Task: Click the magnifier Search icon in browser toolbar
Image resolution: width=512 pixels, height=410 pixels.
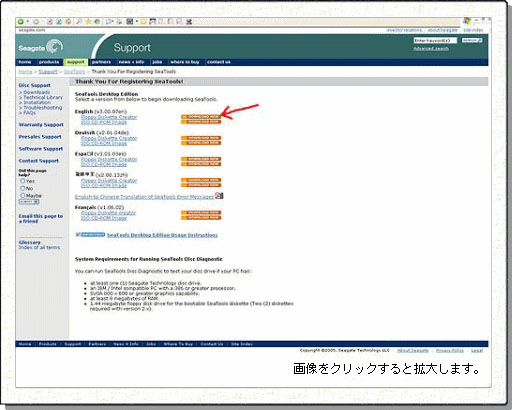Action: [79, 22]
